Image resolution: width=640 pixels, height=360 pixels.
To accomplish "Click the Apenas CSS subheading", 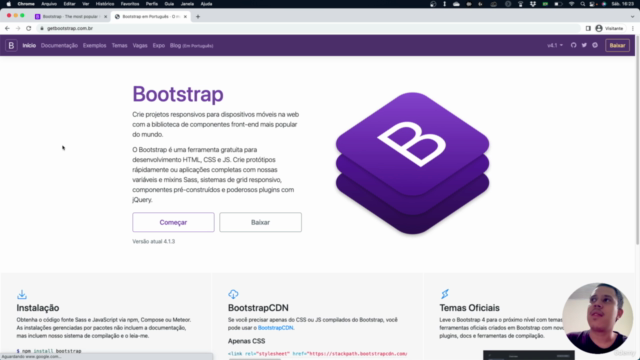I will (x=247, y=341).
